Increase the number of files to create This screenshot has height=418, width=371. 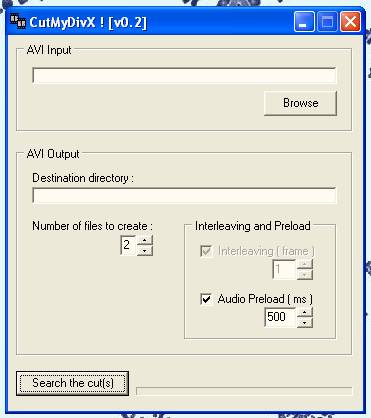(x=145, y=240)
